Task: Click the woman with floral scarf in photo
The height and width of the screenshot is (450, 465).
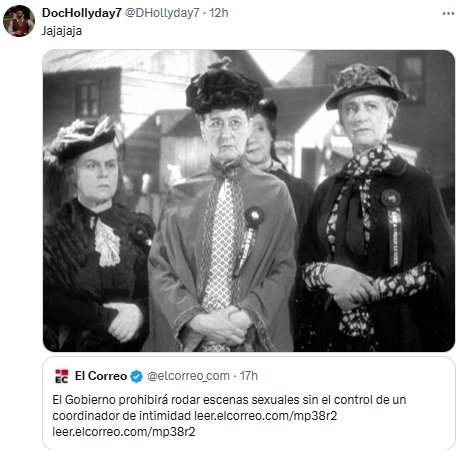Action: (375, 207)
